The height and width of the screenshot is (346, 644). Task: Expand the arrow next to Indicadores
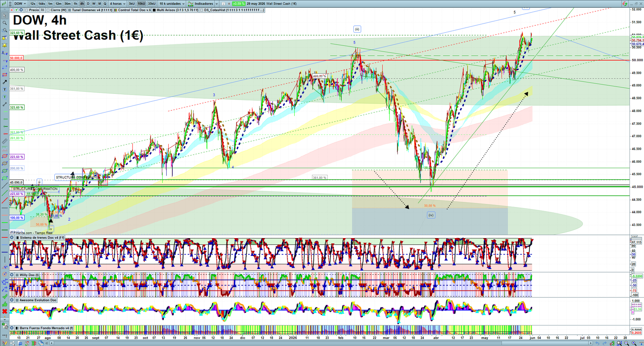tap(217, 4)
